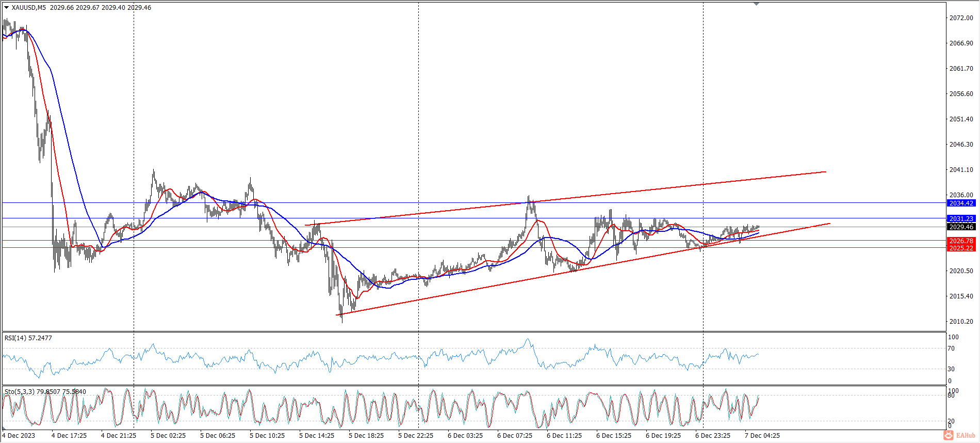Click the red 2026.78 price level tag
Viewport: 980px width, 443px height.
coord(961,241)
